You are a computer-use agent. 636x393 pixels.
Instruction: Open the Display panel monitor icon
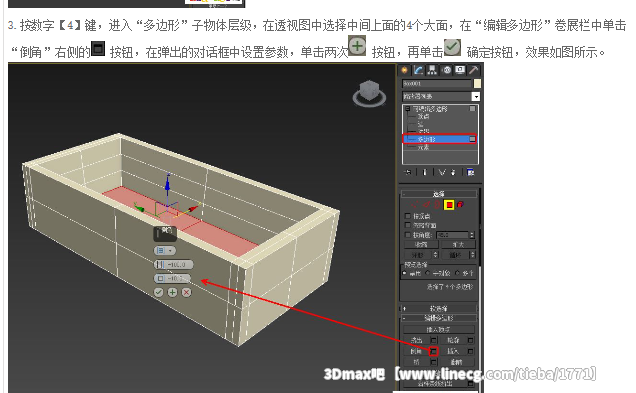pos(460,71)
